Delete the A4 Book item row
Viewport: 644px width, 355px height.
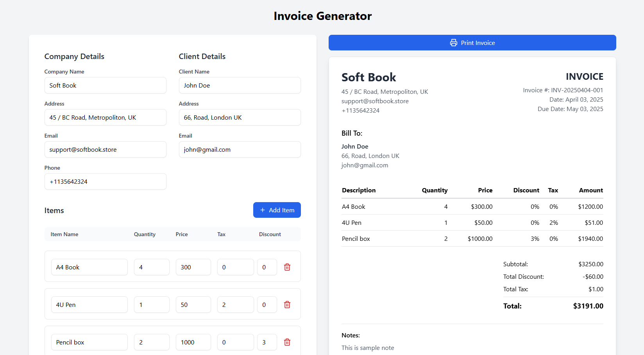click(287, 267)
